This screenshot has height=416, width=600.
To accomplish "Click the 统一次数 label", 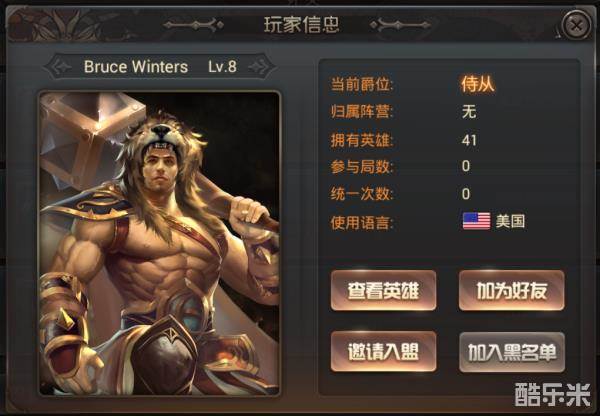I will point(362,194).
